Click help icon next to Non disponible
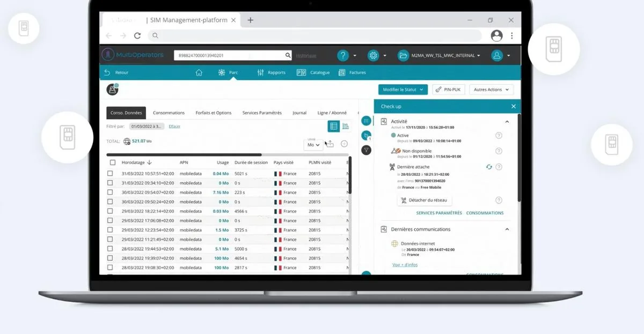 click(499, 151)
